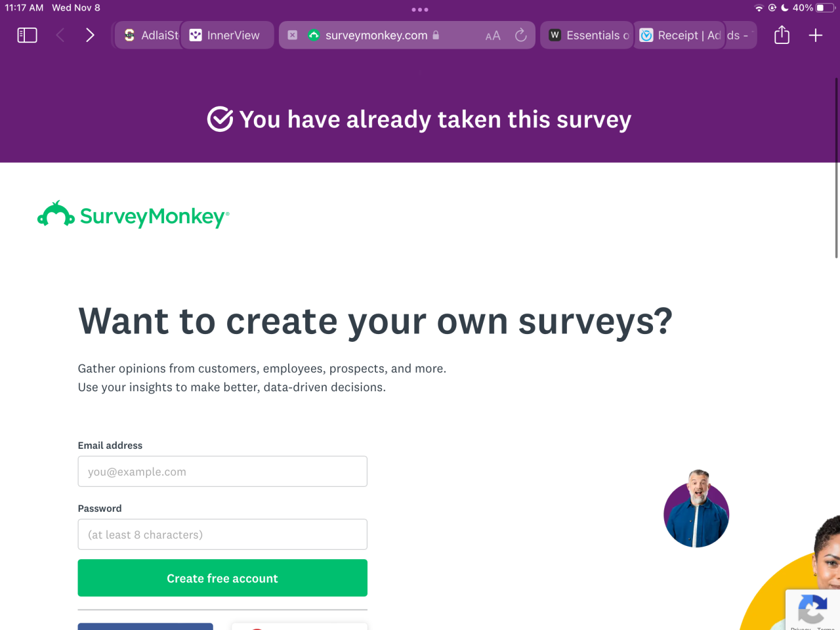
Task: Open the Safari share sheet
Action: (x=782, y=35)
